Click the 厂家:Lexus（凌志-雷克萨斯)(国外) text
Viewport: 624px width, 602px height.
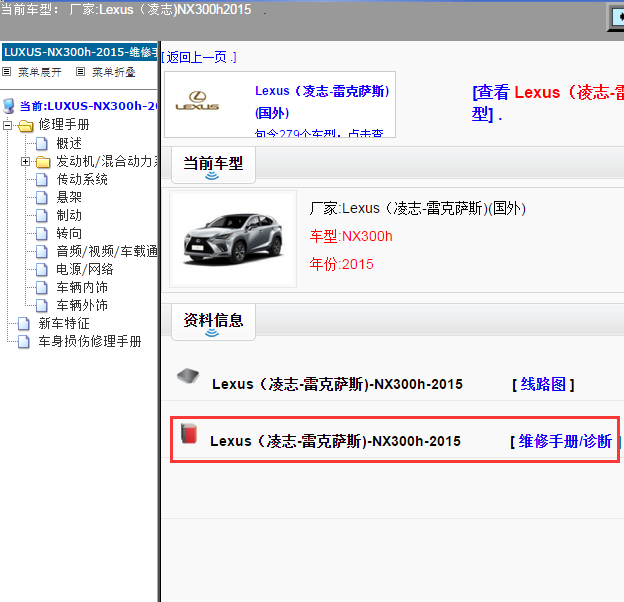point(417,208)
